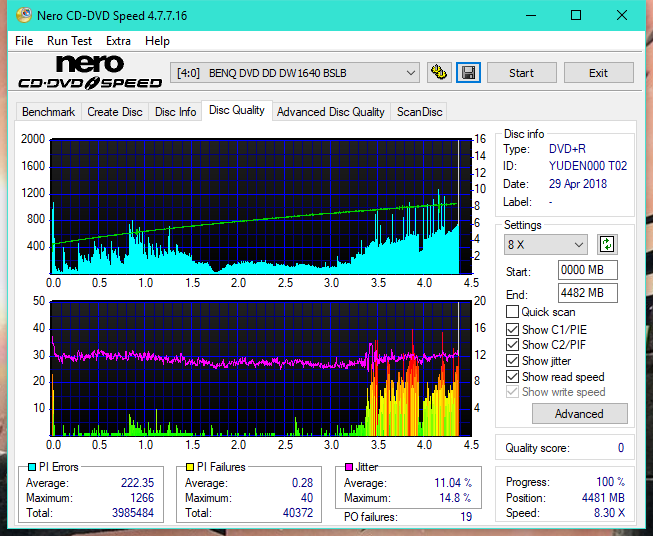653x536 pixels.
Task: Click the End position field 4482 MB
Action: (587, 293)
